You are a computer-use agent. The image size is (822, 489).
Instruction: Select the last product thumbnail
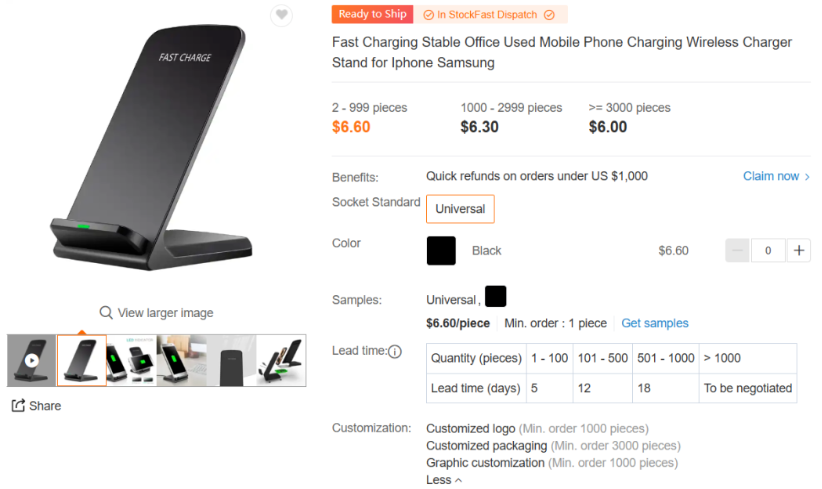pos(281,360)
